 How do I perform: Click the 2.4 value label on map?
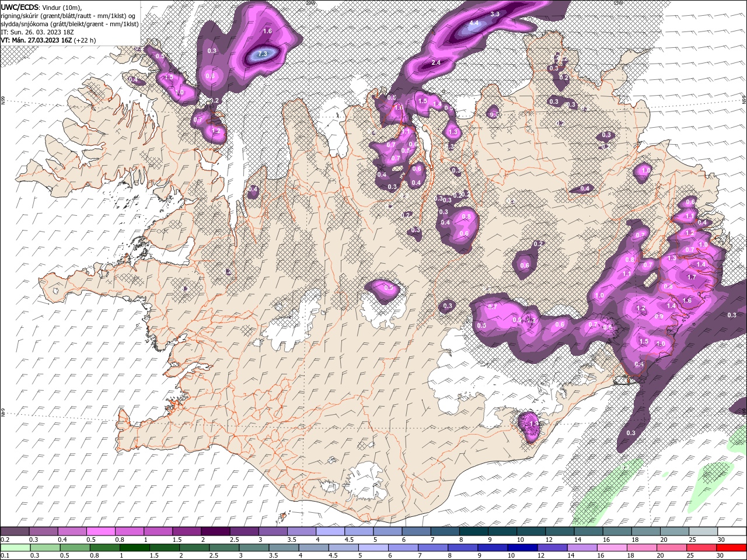click(x=435, y=62)
